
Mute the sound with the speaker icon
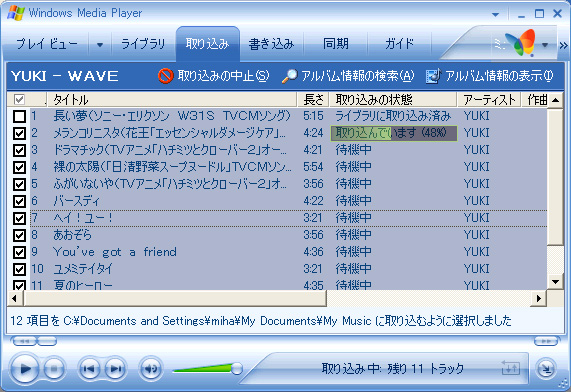pos(151,369)
